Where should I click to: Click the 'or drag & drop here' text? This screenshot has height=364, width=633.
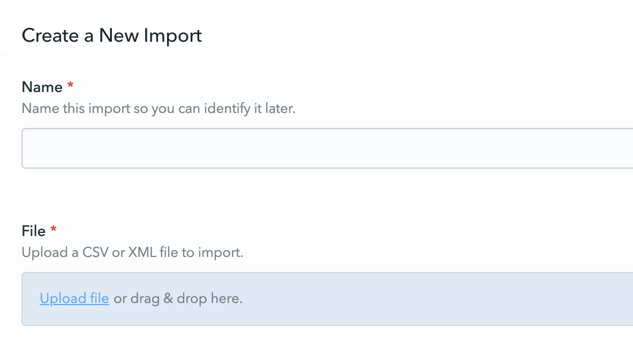pyautogui.click(x=178, y=299)
